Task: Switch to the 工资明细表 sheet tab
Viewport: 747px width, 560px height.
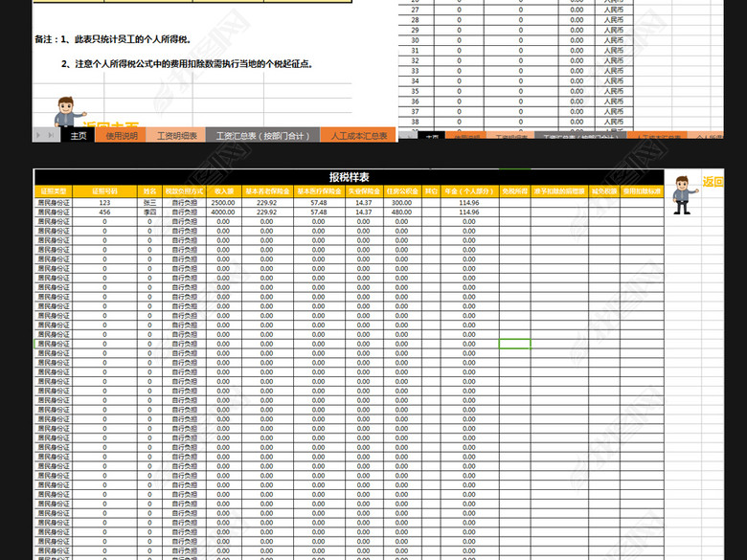Action: point(176,136)
